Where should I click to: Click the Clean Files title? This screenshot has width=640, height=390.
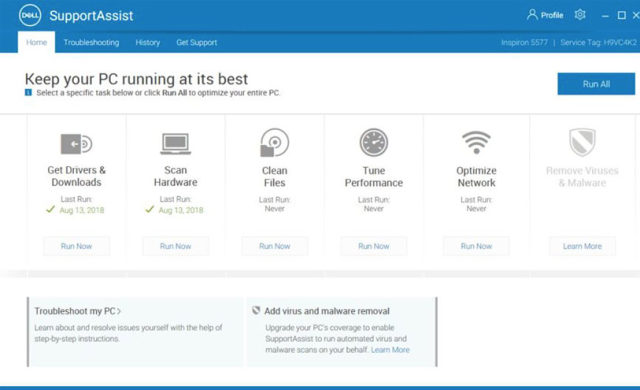[275, 177]
